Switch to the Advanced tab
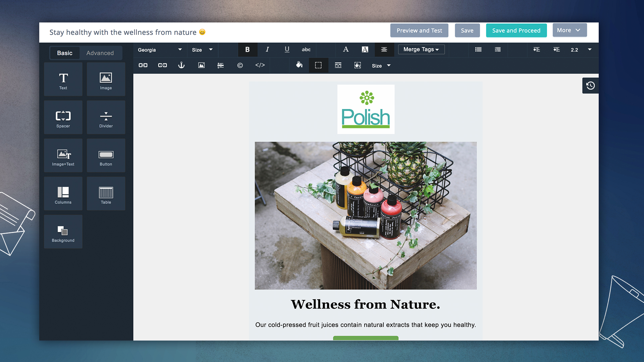Image resolution: width=644 pixels, height=362 pixels. tap(100, 53)
